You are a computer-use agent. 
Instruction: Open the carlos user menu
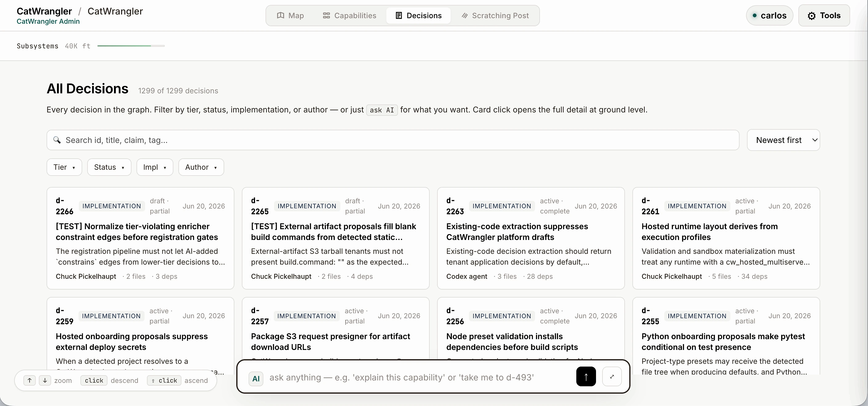[x=769, y=15]
